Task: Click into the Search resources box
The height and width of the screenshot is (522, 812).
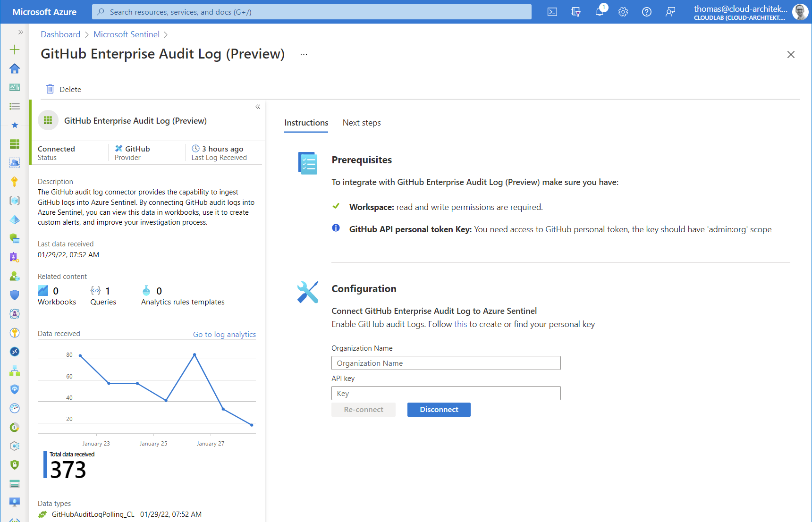Action: pyautogui.click(x=312, y=12)
